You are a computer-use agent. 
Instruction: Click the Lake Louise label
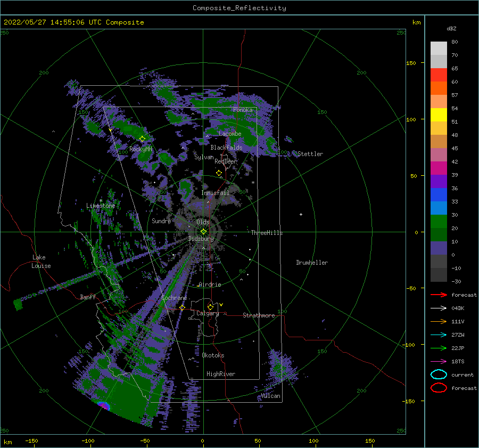coord(41,262)
